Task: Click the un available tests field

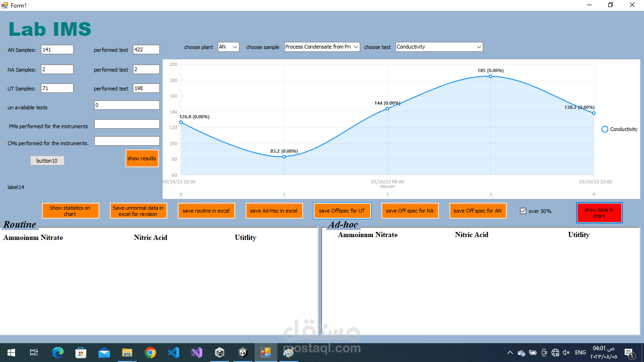Action: (127, 105)
